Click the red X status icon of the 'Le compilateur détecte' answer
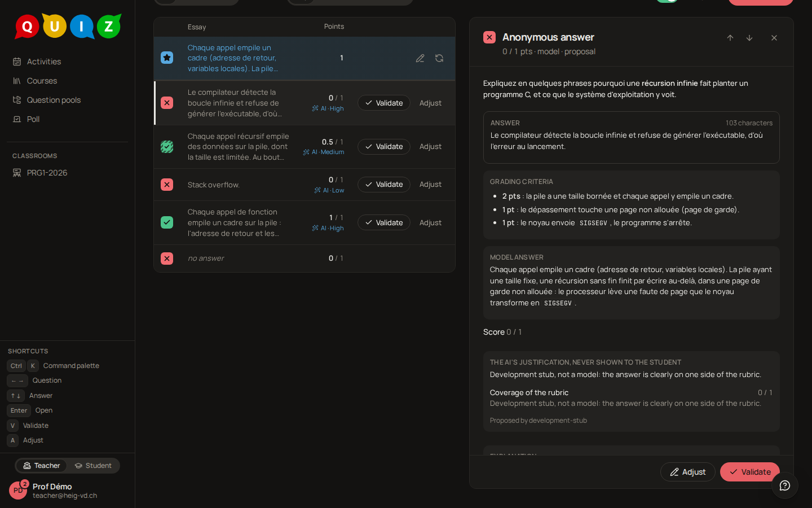The image size is (812, 508). tap(167, 103)
